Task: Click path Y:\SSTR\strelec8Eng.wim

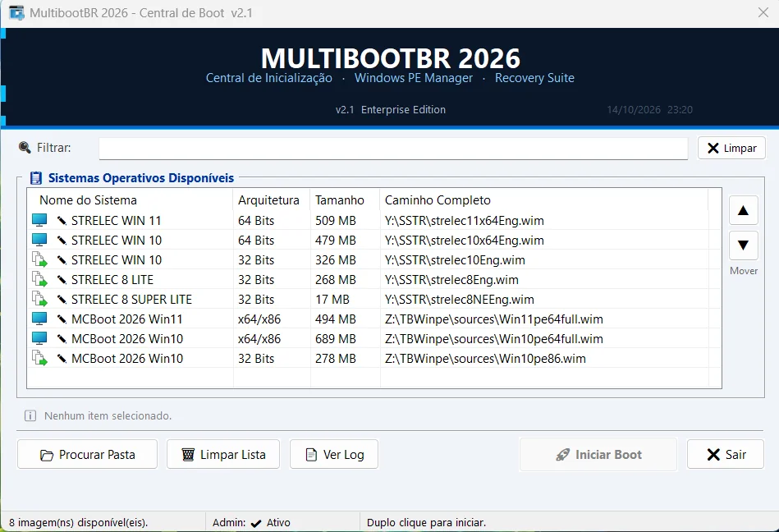Action: pyautogui.click(x=451, y=280)
